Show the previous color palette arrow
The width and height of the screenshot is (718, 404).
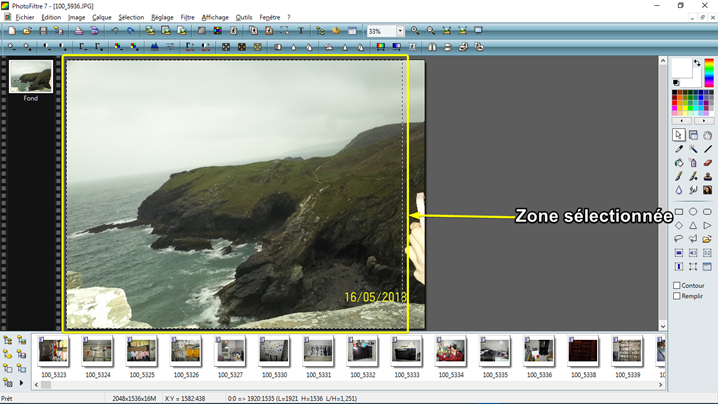point(682,121)
